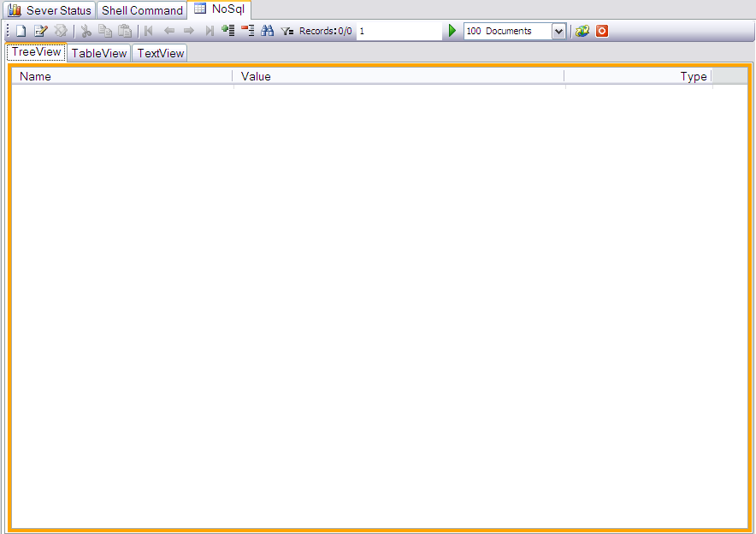This screenshot has width=756, height=534.
Task: Run query with green play button
Action: click(452, 31)
